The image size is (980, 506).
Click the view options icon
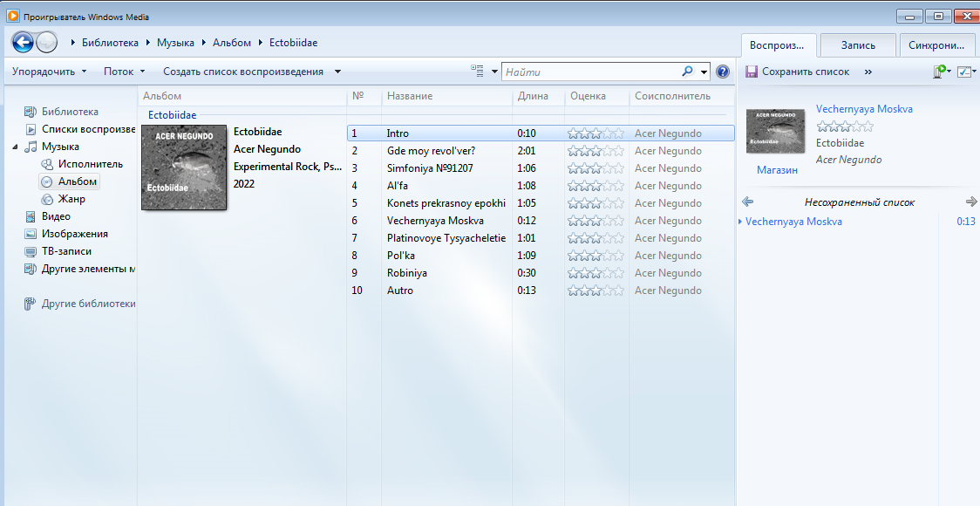click(x=478, y=72)
